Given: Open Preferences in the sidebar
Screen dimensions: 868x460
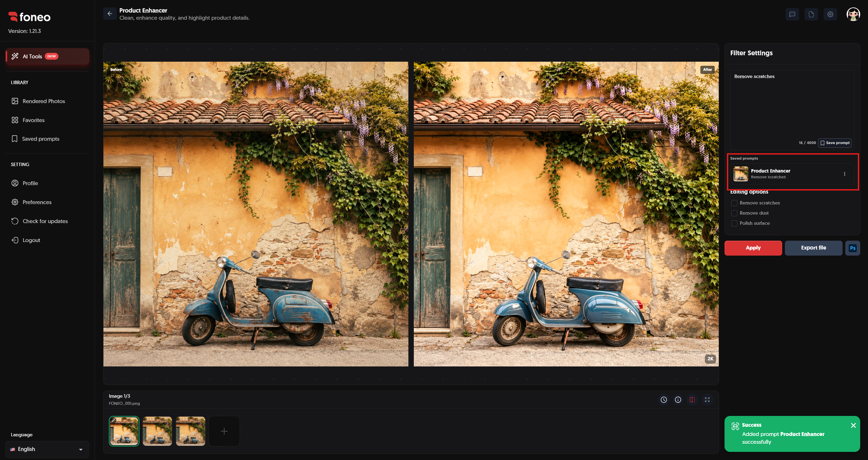Looking at the screenshot, I should (x=37, y=202).
